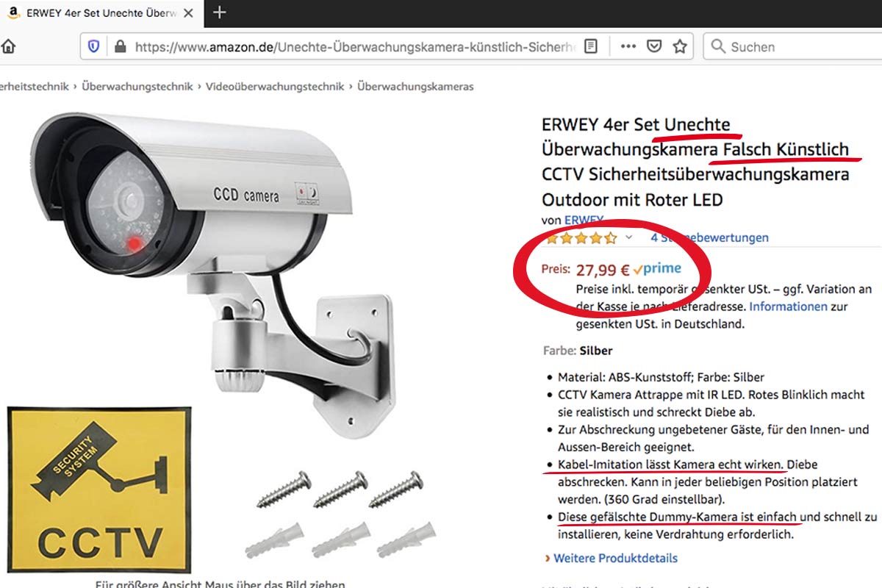Click the 4 Sternebewertungen link

click(709, 237)
